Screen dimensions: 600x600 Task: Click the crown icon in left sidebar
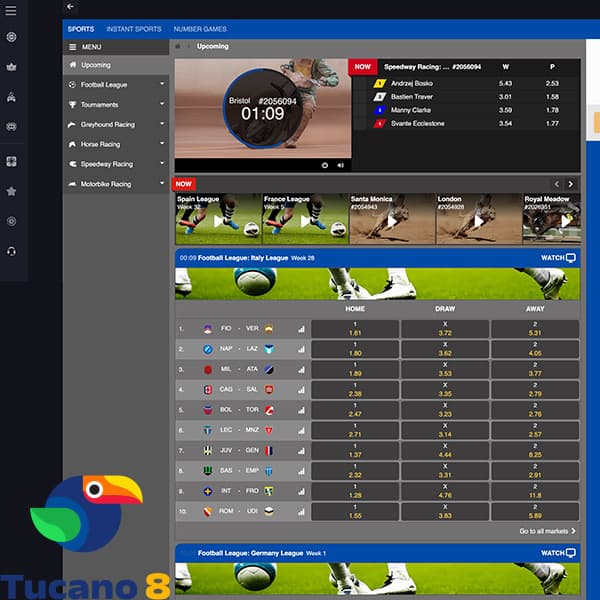tap(11, 68)
